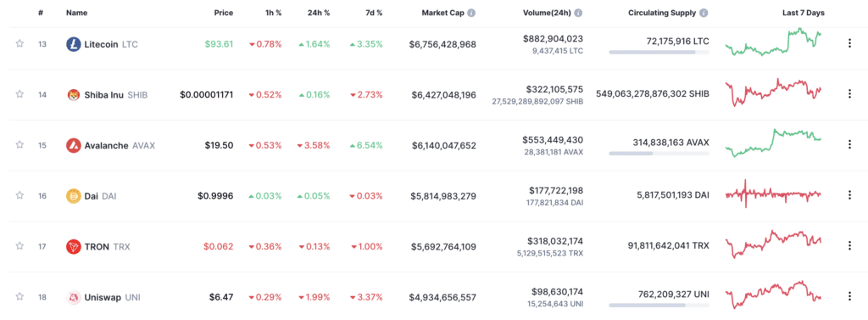Viewport: 868px width, 320px height.
Task: Toggle watchlist star for Avalanche
Action: 19,145
